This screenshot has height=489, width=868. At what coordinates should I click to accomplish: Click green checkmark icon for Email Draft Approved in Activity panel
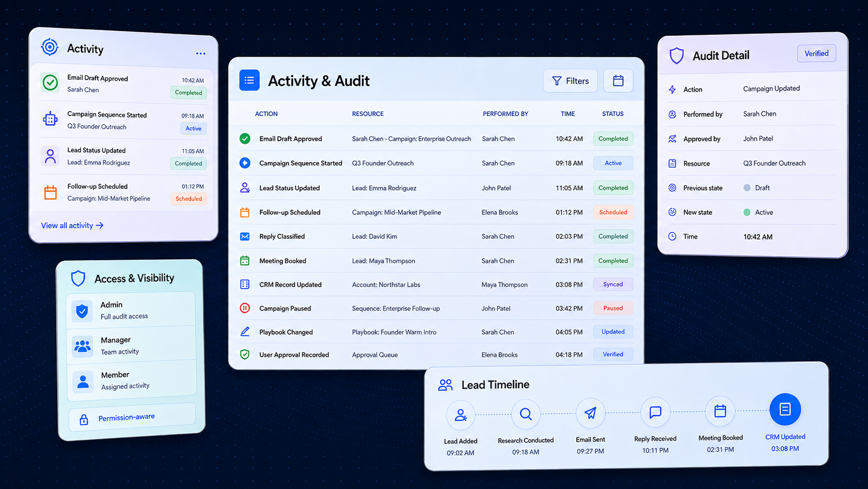point(50,82)
